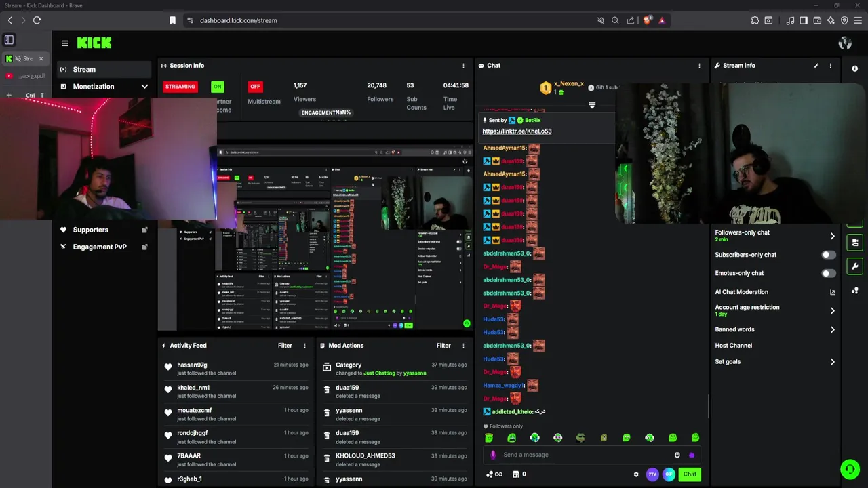
Task: Open the Stream info three-dot menu
Action: point(830,66)
